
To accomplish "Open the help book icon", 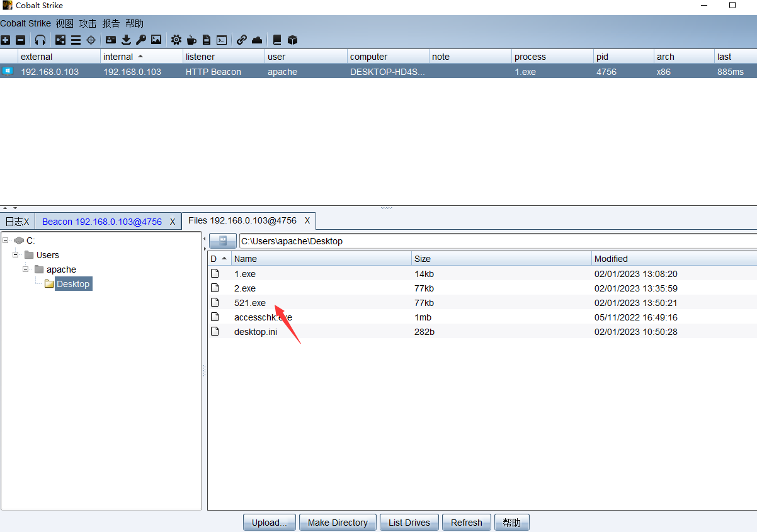I will click(277, 40).
